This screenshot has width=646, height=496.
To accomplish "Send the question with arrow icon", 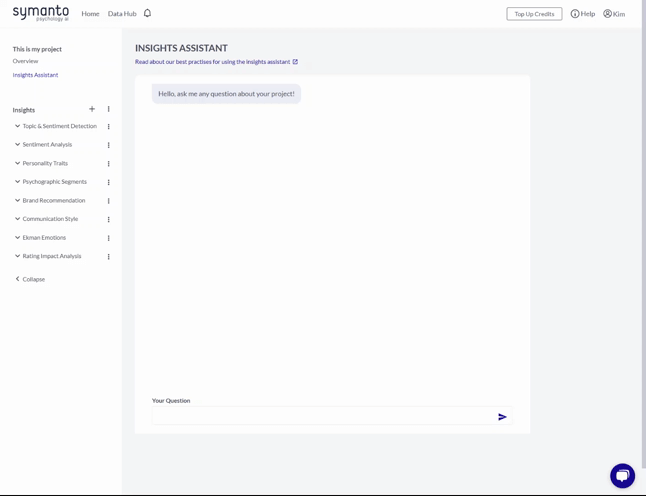I will [502, 417].
